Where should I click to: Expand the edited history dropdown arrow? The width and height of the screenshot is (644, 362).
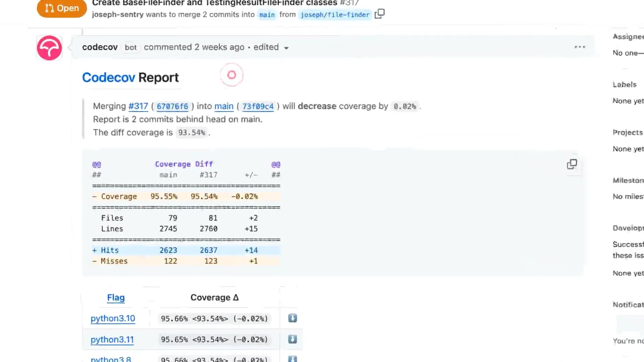click(286, 48)
